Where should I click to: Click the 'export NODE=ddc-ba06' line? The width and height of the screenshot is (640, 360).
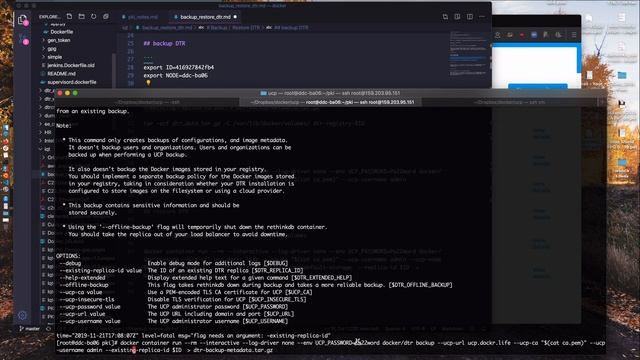[x=176, y=76]
